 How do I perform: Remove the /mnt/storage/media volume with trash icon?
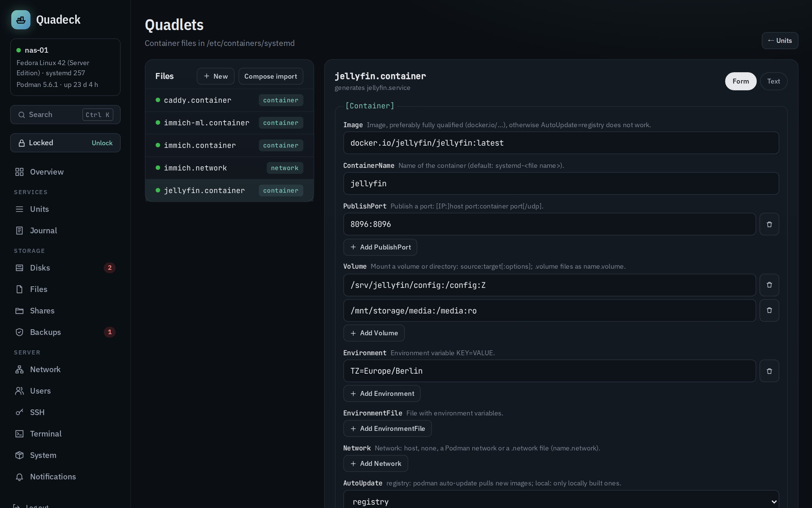[769, 310]
